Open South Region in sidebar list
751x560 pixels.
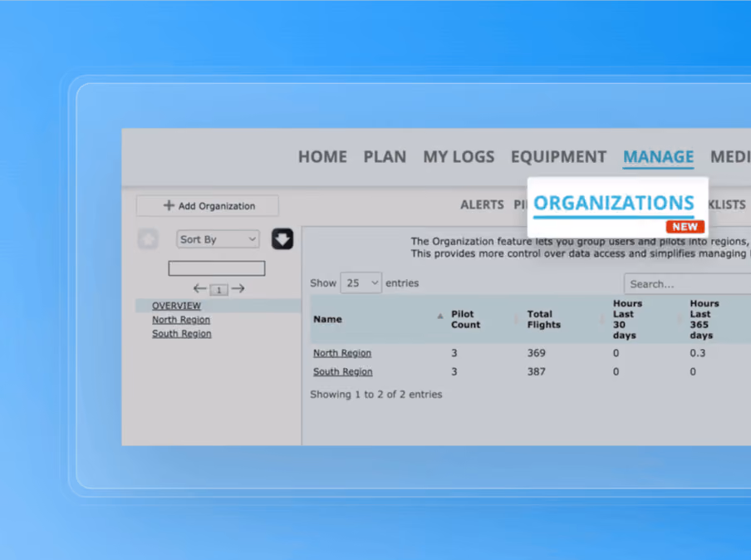182,333
